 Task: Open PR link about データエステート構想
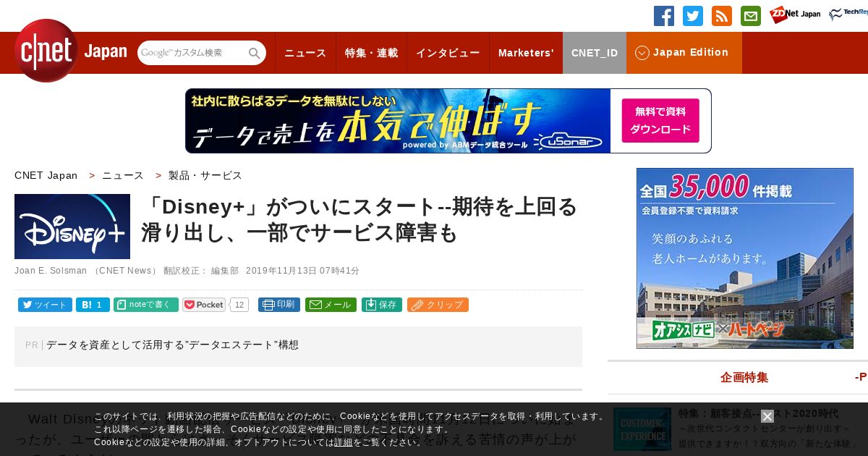(x=172, y=345)
